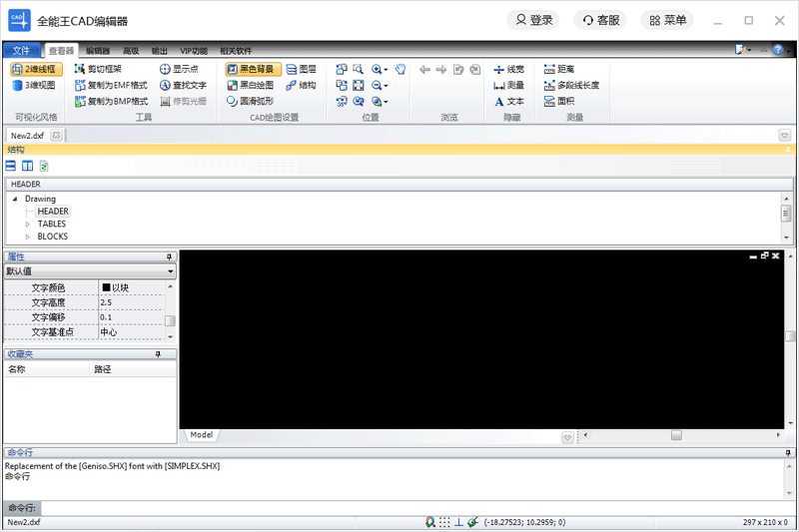Toggle 黑色背景 black background option
The width and height of the screenshot is (799, 532).
(250, 69)
